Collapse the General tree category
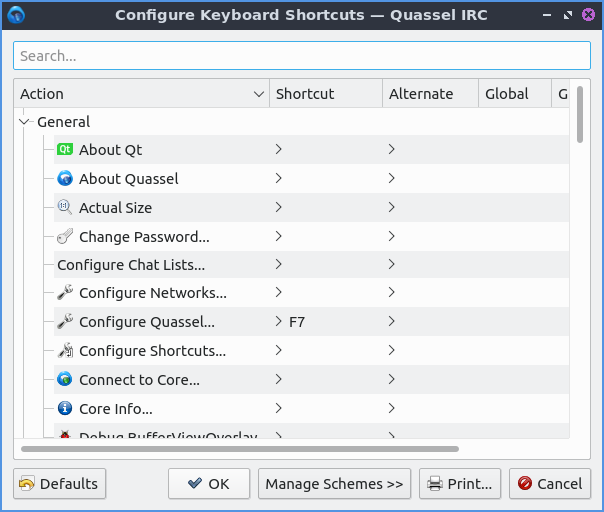The height and width of the screenshot is (512, 604). point(25,122)
